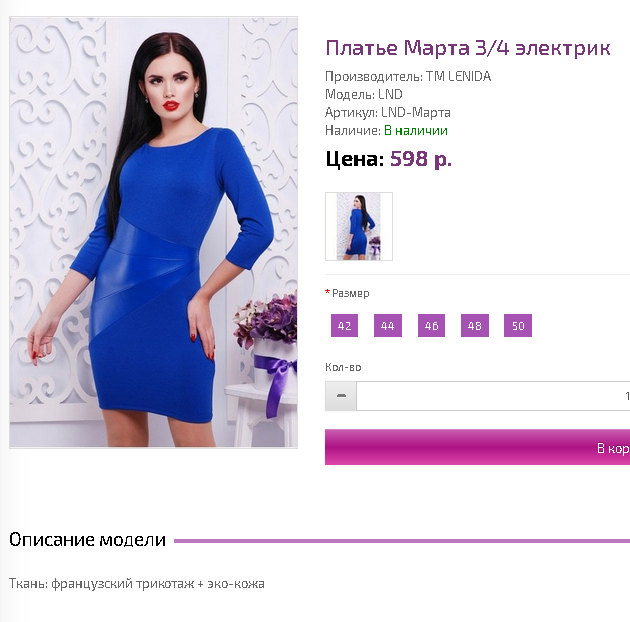Add dress to cart with В корзину
Image resolution: width=630 pixels, height=622 pixels.
(x=478, y=447)
